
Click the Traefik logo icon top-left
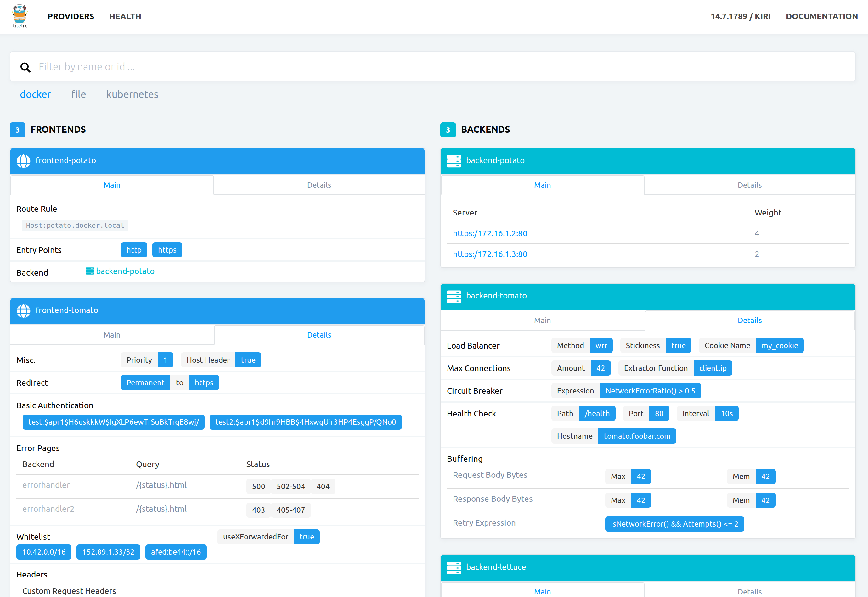click(x=20, y=16)
